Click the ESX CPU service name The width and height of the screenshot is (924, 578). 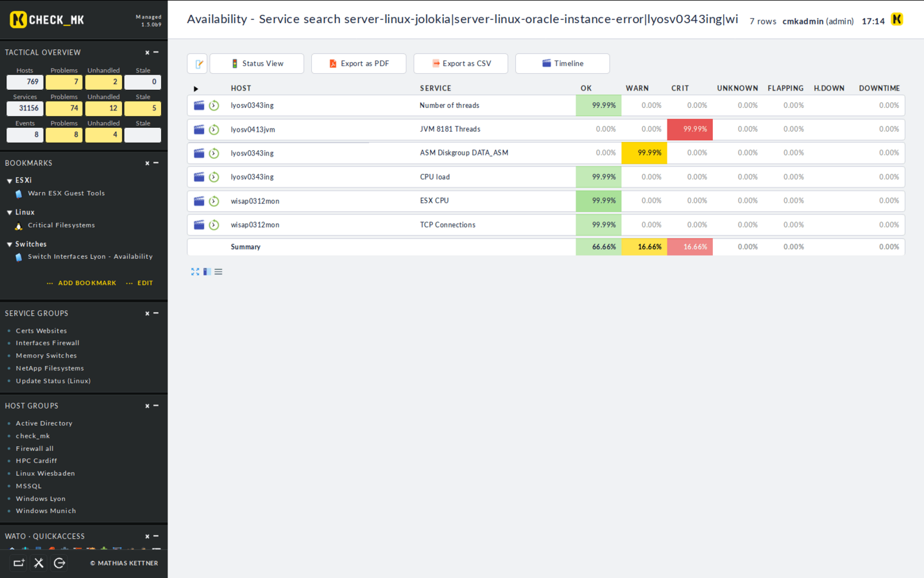[434, 201]
